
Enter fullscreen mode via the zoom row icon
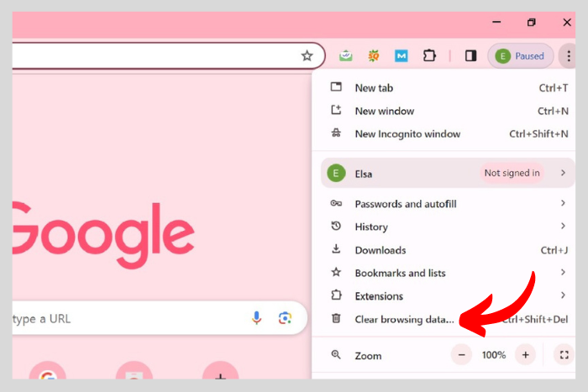564,354
